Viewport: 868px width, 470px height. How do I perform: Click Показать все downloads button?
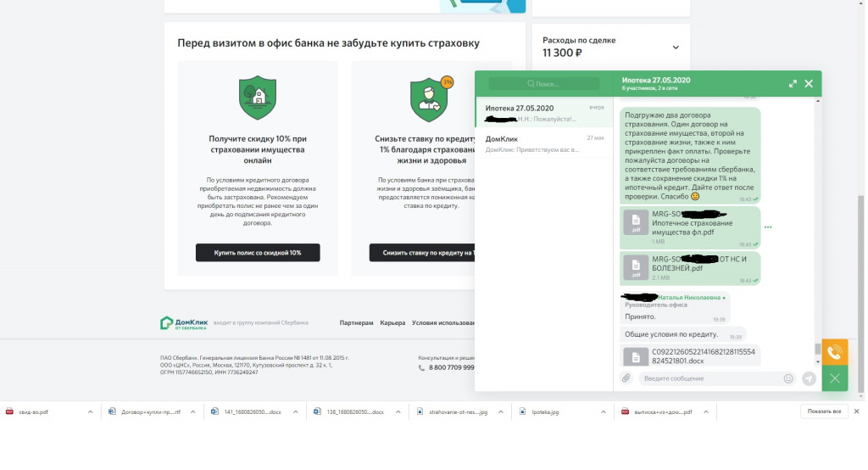(x=824, y=411)
